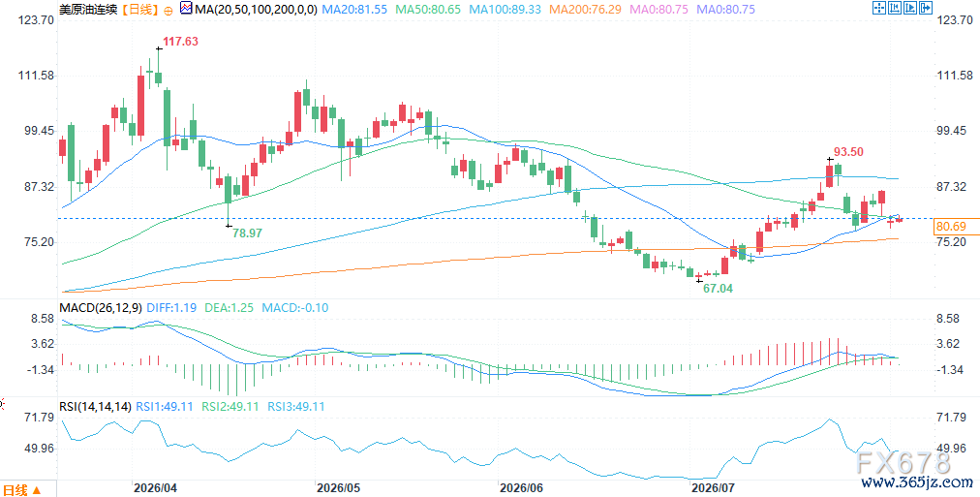Open RSI(14,14,14) indicator settings
This screenshot has width=980, height=497.
(x=95, y=406)
